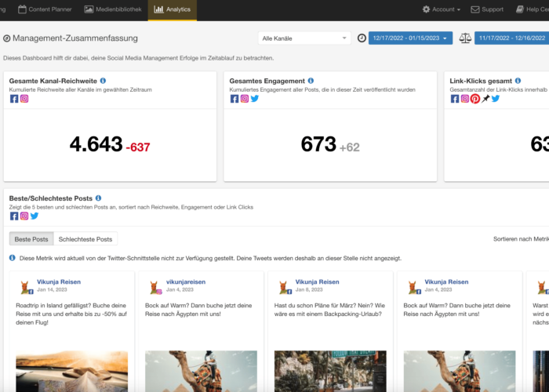Viewport: 549px width, 392px height.
Task: Open the Roadtrip in Island post image
Action: coord(72,371)
